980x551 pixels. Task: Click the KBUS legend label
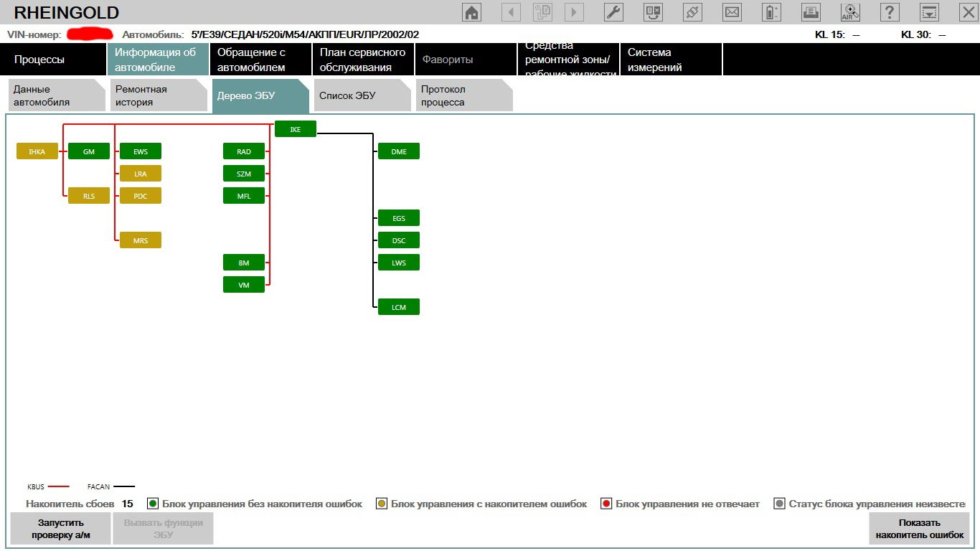pyautogui.click(x=36, y=487)
